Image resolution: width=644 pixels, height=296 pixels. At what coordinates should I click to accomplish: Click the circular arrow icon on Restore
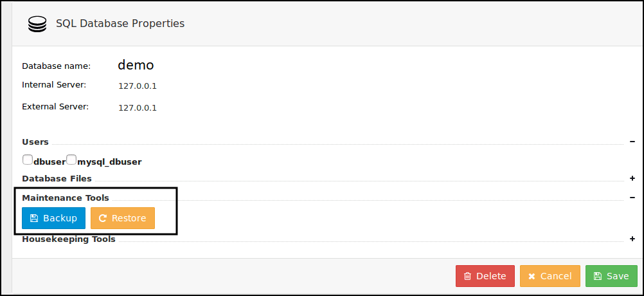tap(102, 219)
